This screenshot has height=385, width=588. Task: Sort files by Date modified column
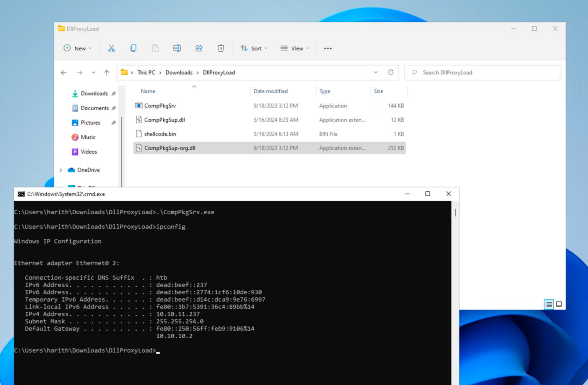pos(271,91)
